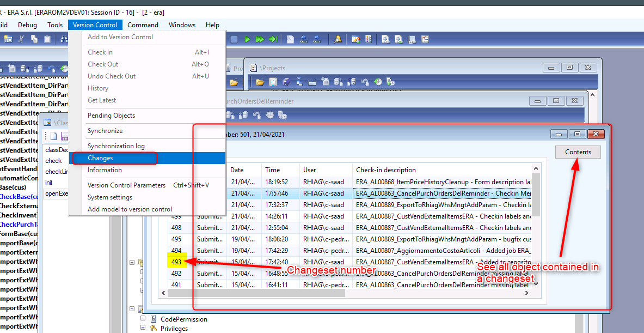The height and width of the screenshot is (333, 644).
Task: Click the fast-forward double-arrow run icon
Action: [x=260, y=39]
